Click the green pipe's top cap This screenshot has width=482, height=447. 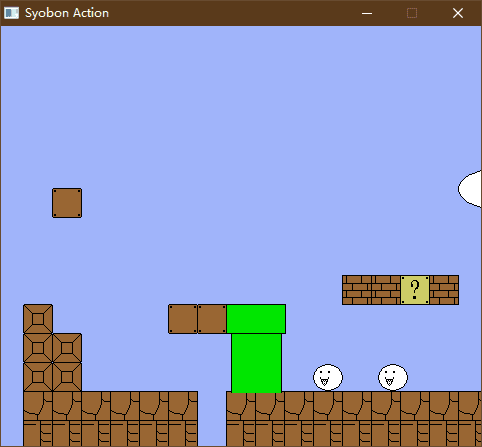point(256,319)
